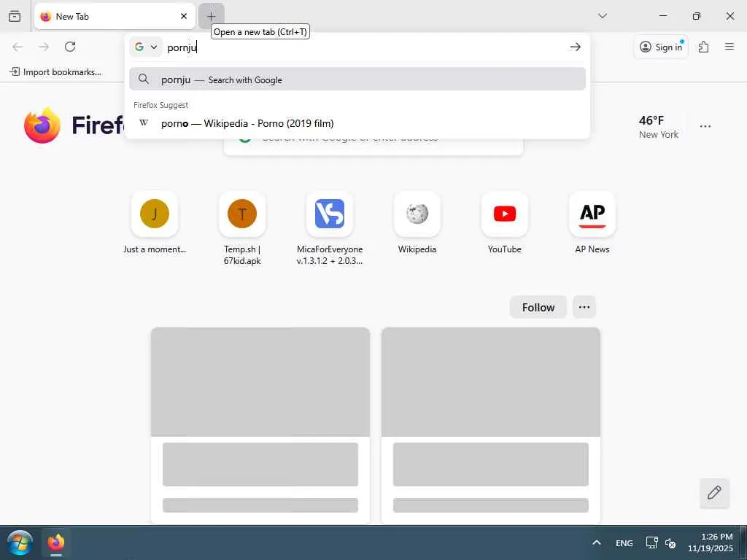This screenshot has height=560, width=747.
Task: Click Import bookmarks...
Action: [x=55, y=72]
